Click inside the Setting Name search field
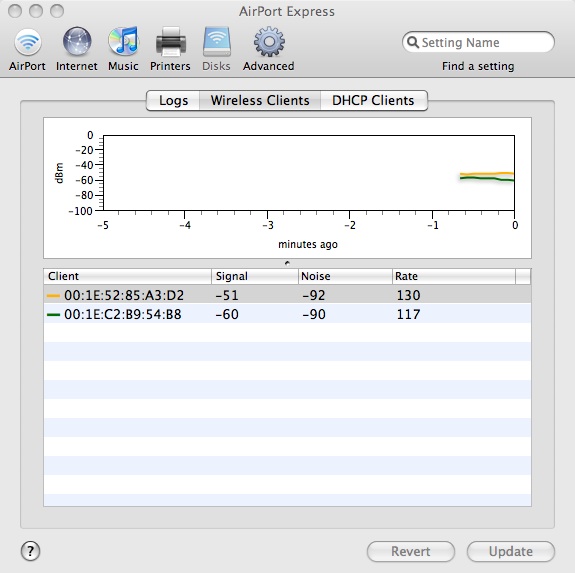The width and height of the screenshot is (575, 573). (478, 43)
